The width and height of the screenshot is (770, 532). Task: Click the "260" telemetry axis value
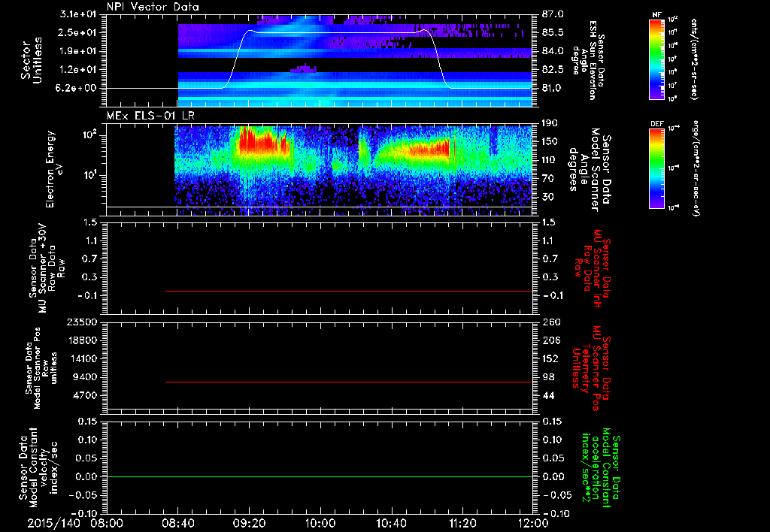coord(550,322)
